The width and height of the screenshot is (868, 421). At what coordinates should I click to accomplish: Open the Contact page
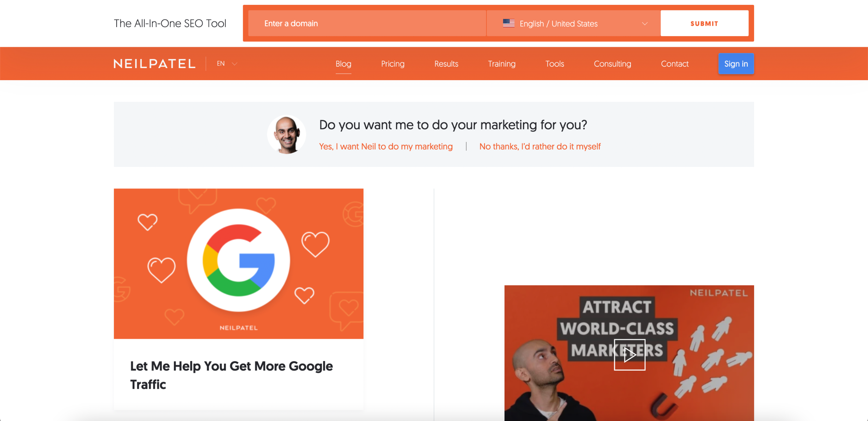coord(675,64)
